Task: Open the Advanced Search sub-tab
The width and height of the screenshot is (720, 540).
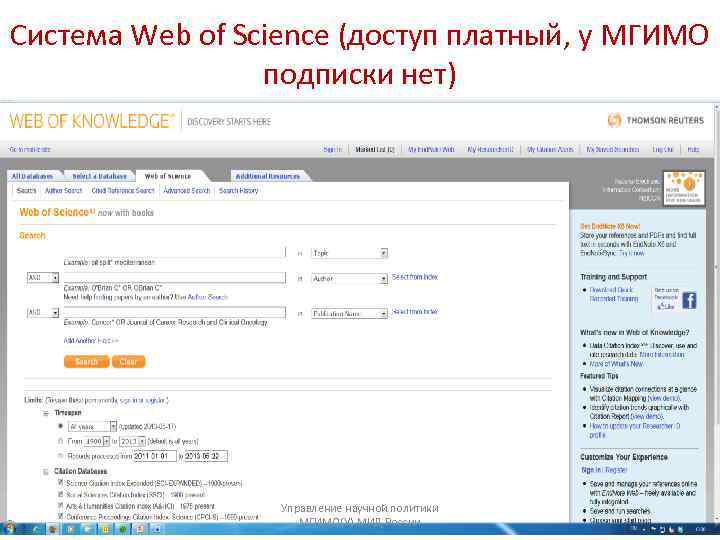Action: tap(186, 191)
